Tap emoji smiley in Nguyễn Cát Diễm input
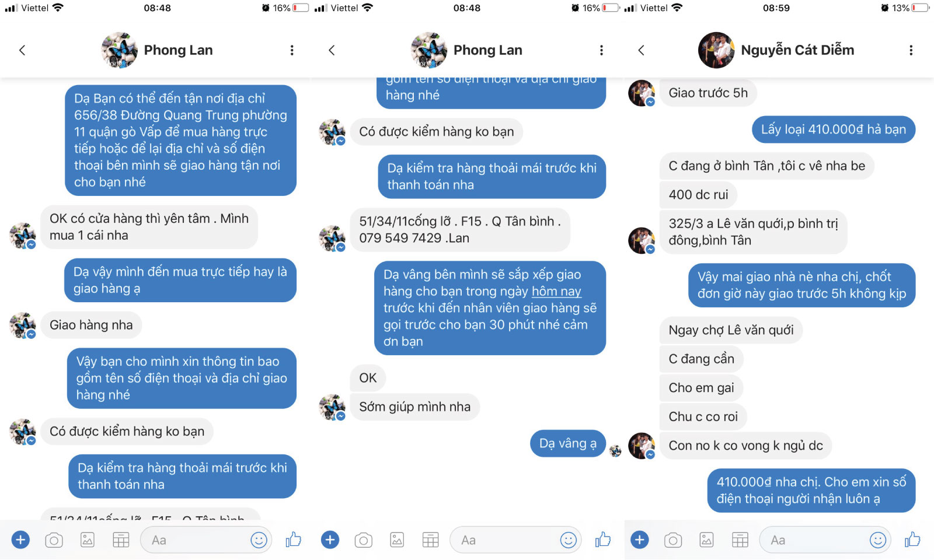The height and width of the screenshot is (560, 934). pyautogui.click(x=877, y=540)
